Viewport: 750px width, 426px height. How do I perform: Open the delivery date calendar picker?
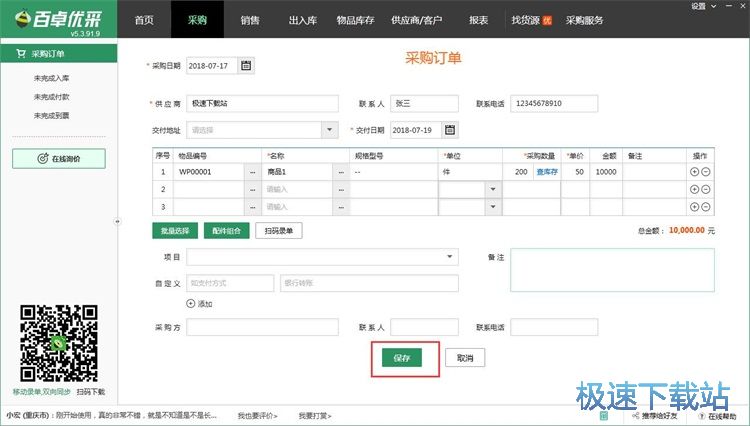point(450,130)
